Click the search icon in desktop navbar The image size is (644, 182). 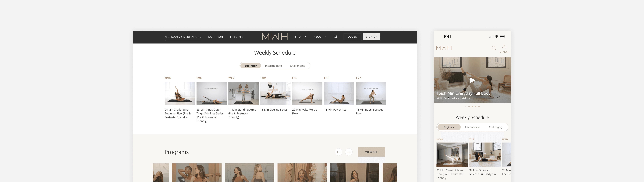[335, 36]
